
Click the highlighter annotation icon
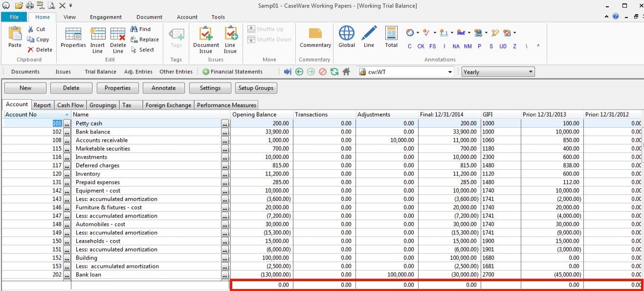(x=495, y=33)
